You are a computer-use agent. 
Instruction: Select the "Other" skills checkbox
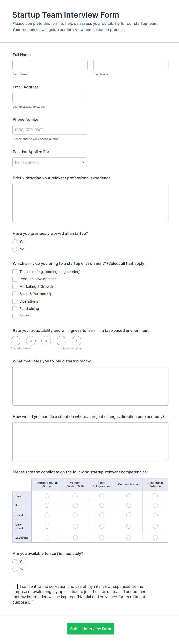(x=15, y=316)
